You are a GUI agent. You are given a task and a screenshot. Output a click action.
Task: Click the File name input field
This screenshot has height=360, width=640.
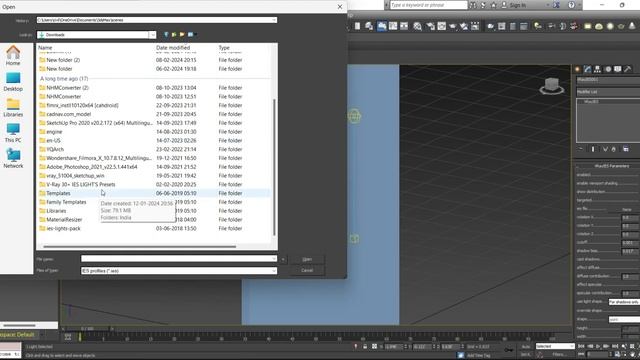(179, 259)
